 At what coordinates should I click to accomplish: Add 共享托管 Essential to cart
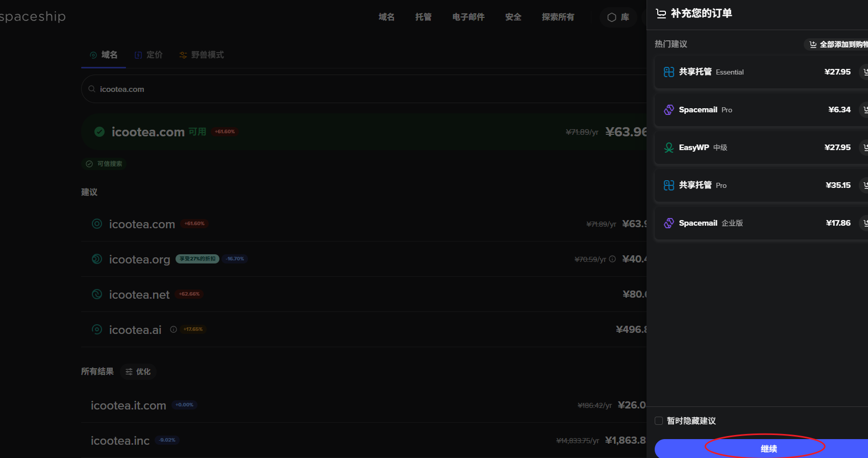click(864, 72)
